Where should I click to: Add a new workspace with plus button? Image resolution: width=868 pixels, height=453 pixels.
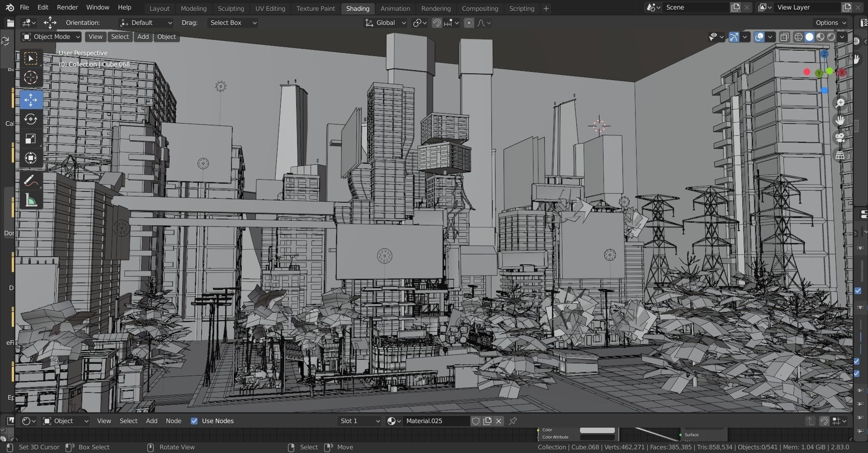point(546,9)
